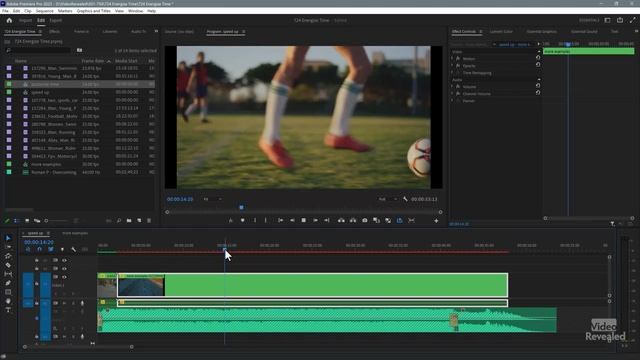The height and width of the screenshot is (360, 640).
Task: Toggle lock on top video track
Action: pyautogui.click(x=37, y=260)
